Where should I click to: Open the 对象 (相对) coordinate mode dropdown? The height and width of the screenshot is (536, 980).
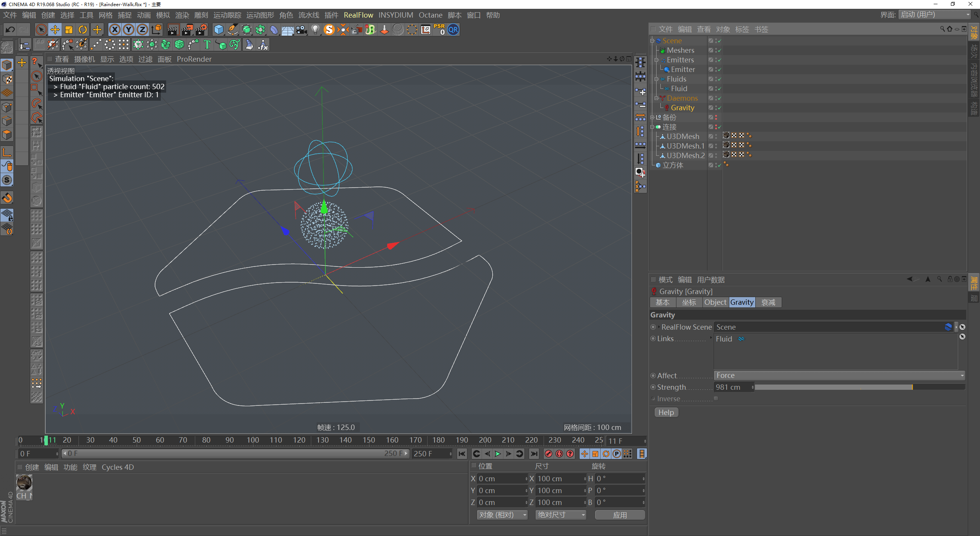[x=502, y=515]
